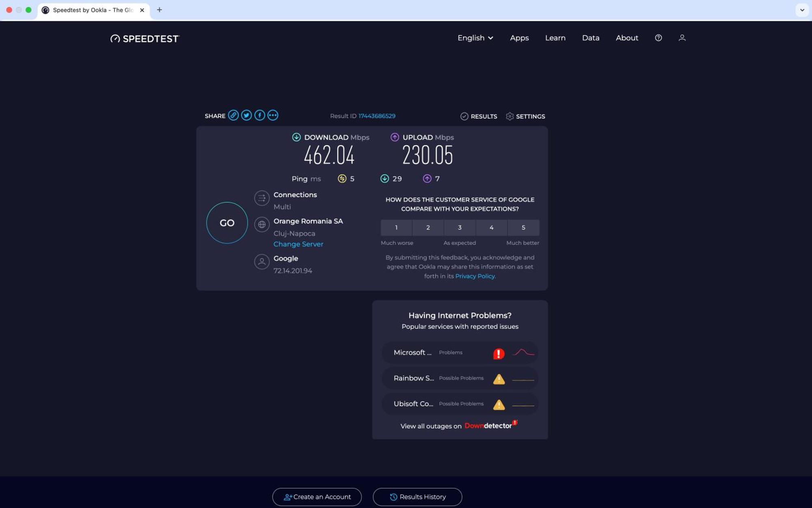Click the globe server icon
This screenshot has height=508, width=812.
pyautogui.click(x=262, y=225)
